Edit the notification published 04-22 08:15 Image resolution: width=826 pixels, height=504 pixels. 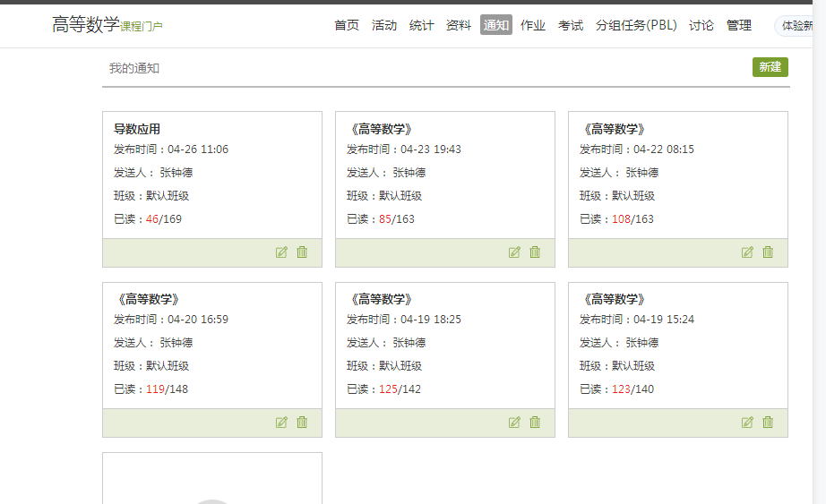(x=747, y=252)
